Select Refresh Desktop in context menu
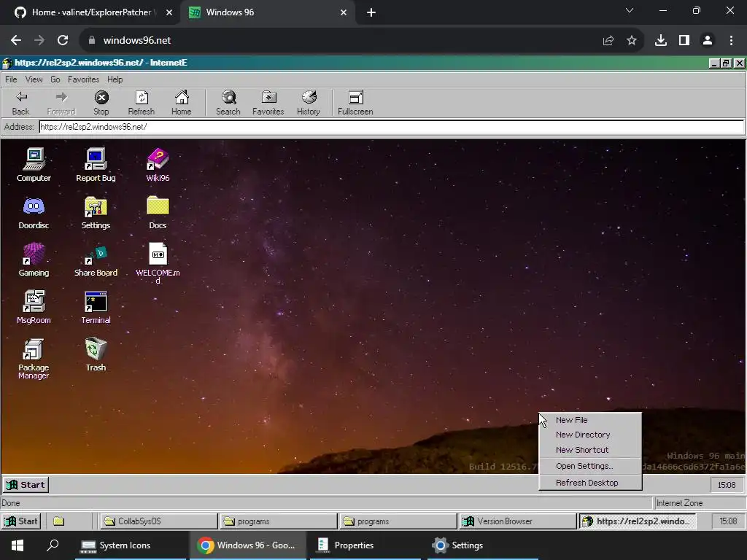This screenshot has width=747, height=560. coord(590,483)
